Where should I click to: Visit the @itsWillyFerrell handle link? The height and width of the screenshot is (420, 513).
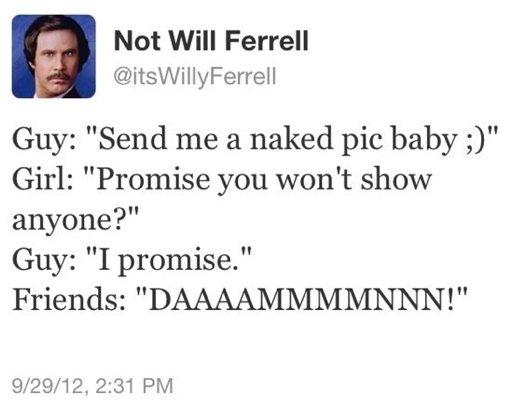pos(195,77)
